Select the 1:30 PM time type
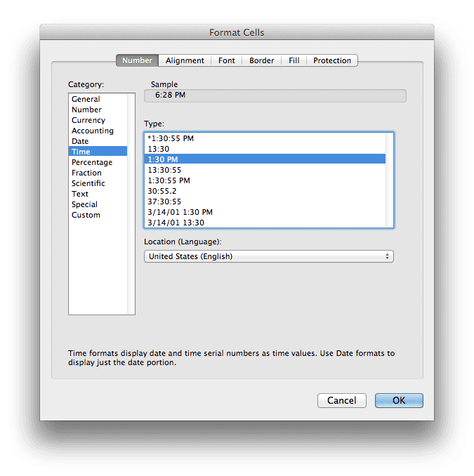This screenshot has width=474, height=476. click(265, 159)
